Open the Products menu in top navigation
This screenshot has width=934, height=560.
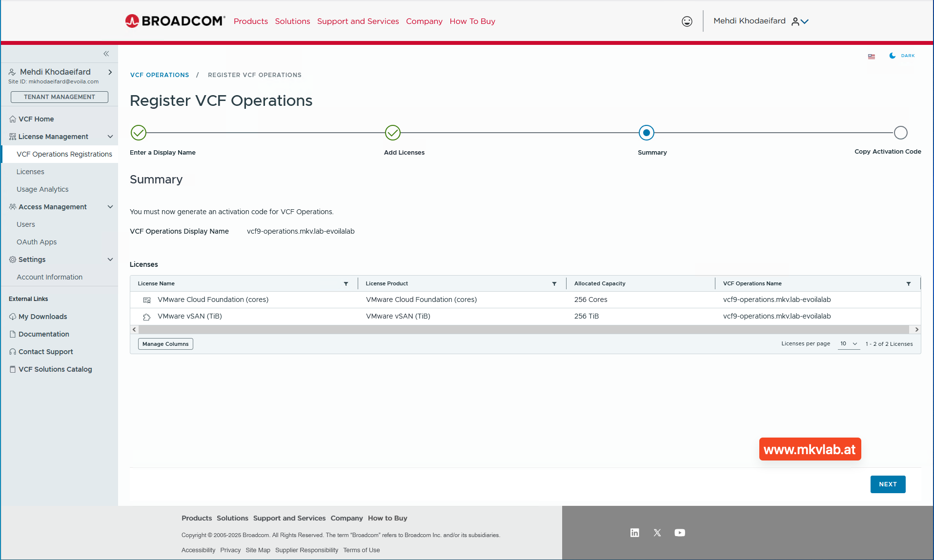250,21
